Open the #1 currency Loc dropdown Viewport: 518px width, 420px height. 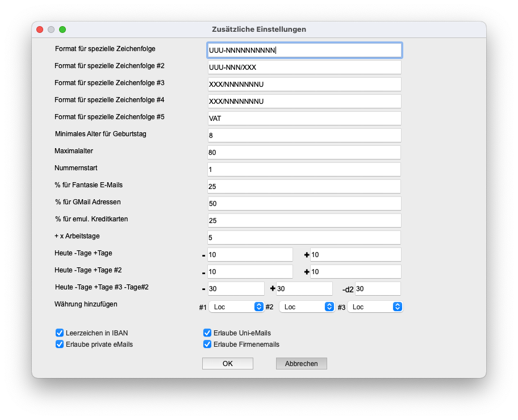pyautogui.click(x=236, y=306)
